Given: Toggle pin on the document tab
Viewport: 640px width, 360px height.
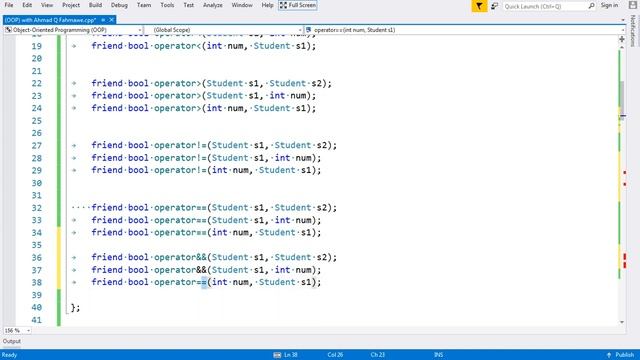Looking at the screenshot, I should tap(103, 20).
